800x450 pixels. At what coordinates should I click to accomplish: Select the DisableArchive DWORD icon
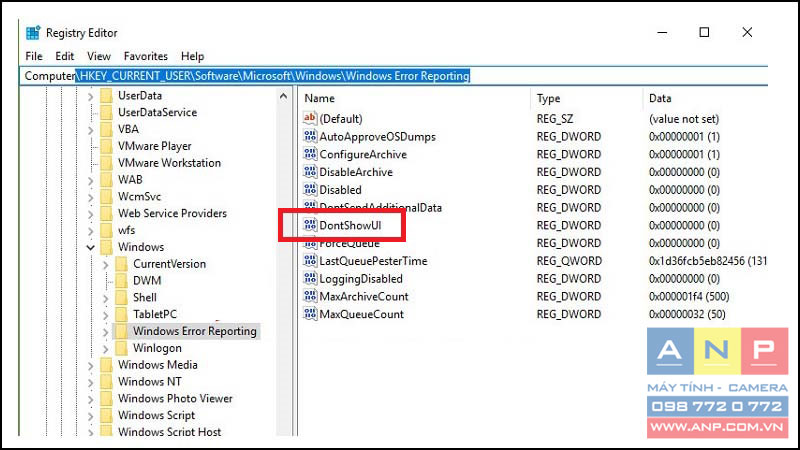pyautogui.click(x=310, y=172)
